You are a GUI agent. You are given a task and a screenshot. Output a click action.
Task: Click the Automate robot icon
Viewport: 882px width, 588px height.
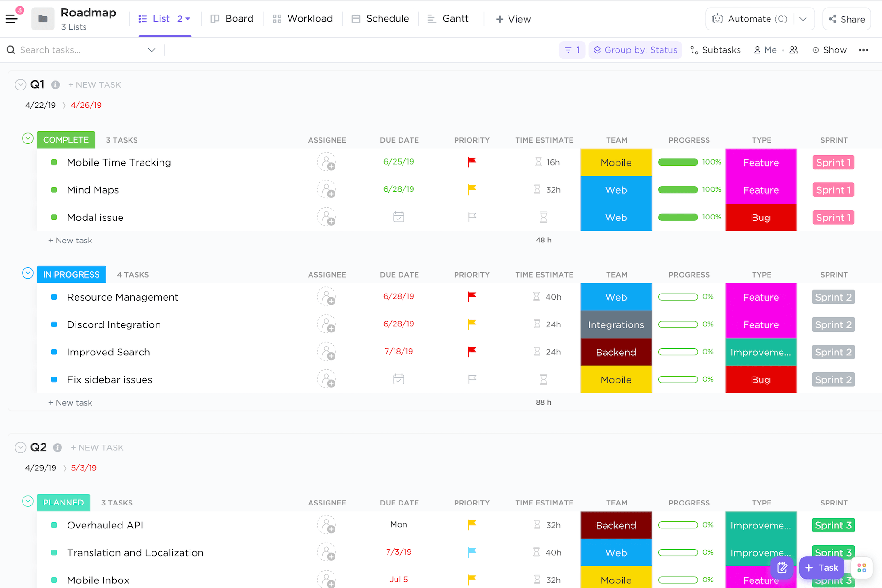tap(718, 19)
